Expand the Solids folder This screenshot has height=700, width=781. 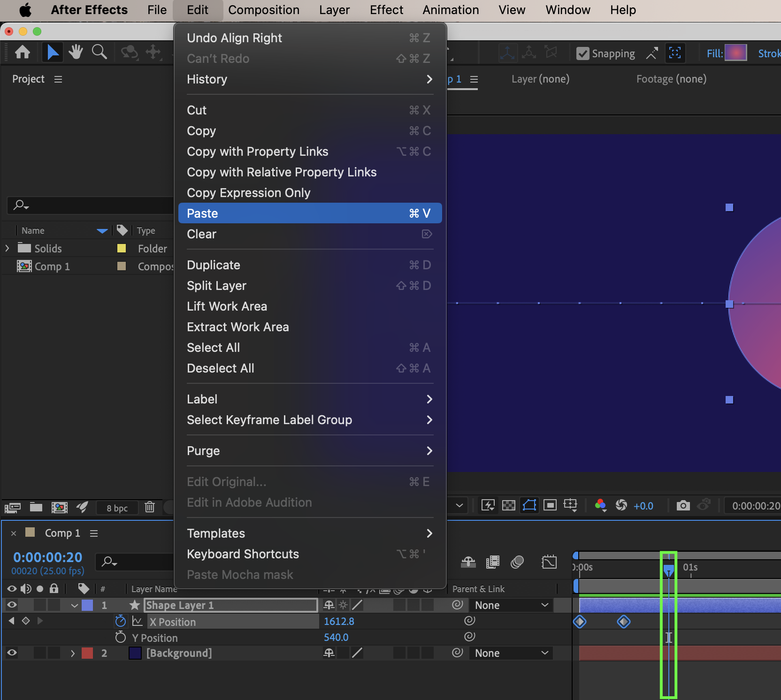[7, 248]
